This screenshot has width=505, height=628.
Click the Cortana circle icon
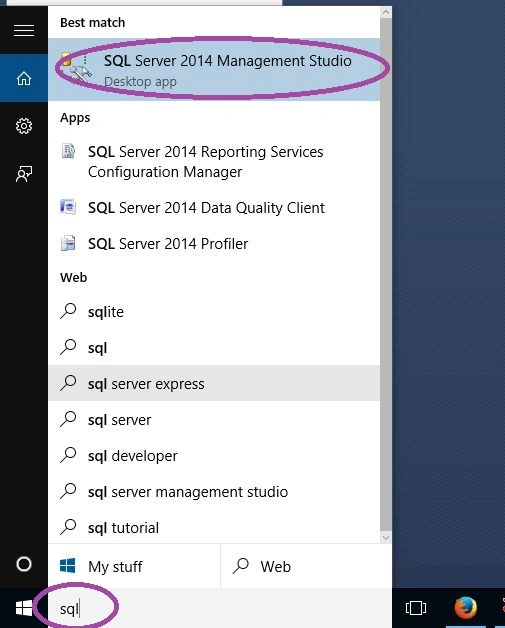tap(24, 564)
